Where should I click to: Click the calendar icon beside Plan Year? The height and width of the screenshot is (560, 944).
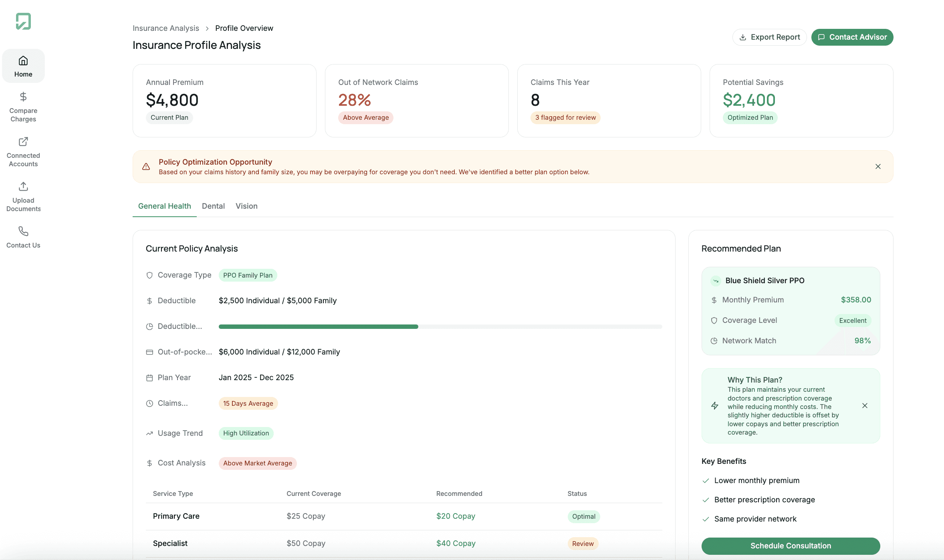(149, 378)
